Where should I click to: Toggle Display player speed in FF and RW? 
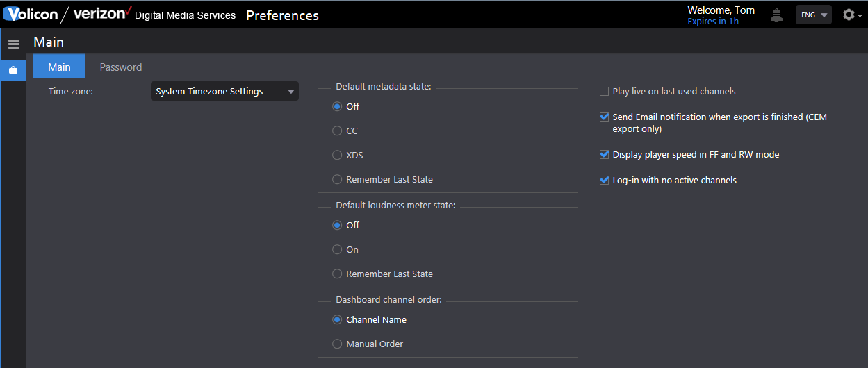tap(604, 155)
